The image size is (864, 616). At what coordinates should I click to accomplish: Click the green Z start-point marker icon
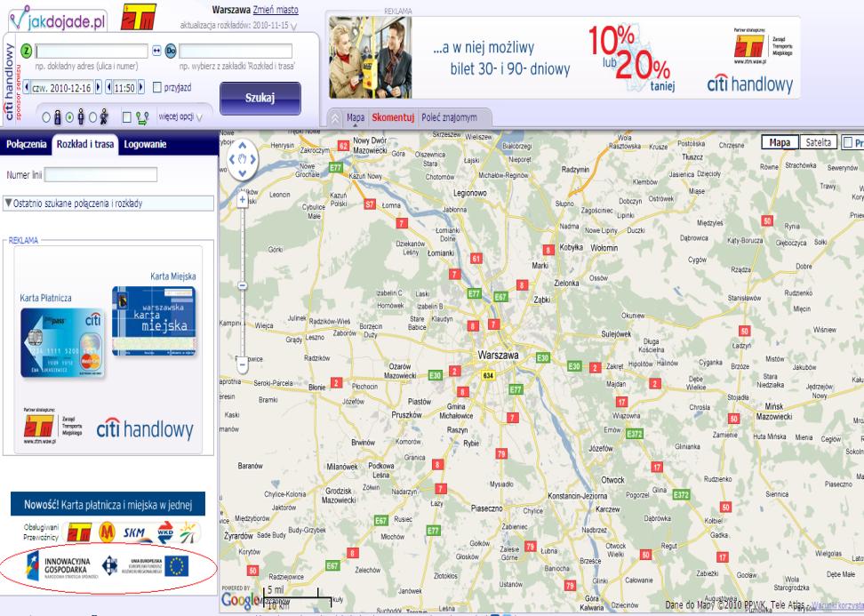coord(26,51)
